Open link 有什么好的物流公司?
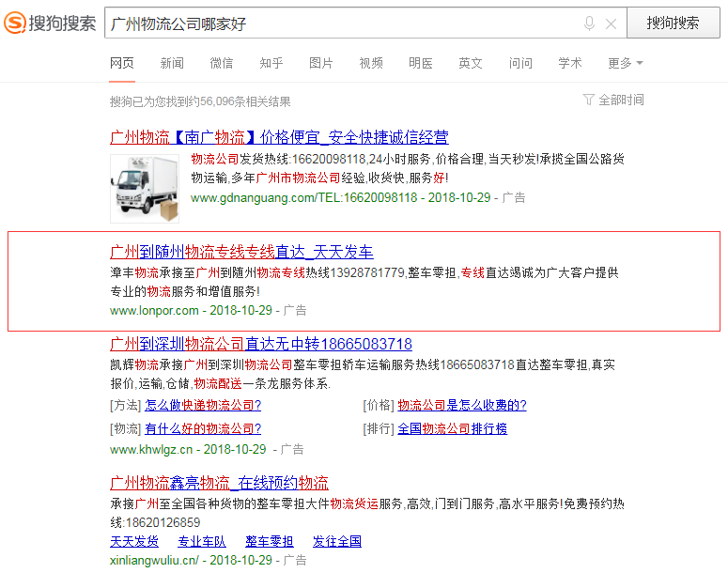728x573 pixels. pyautogui.click(x=203, y=428)
